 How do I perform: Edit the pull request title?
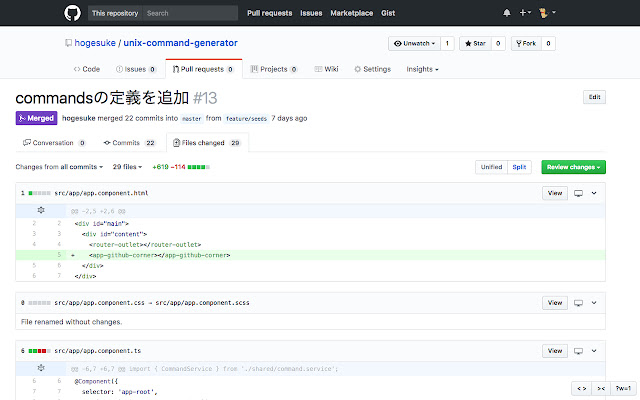[594, 97]
